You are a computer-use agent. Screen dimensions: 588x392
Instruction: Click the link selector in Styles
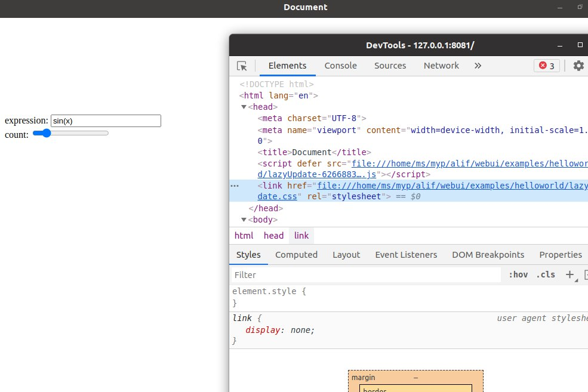[x=242, y=318]
